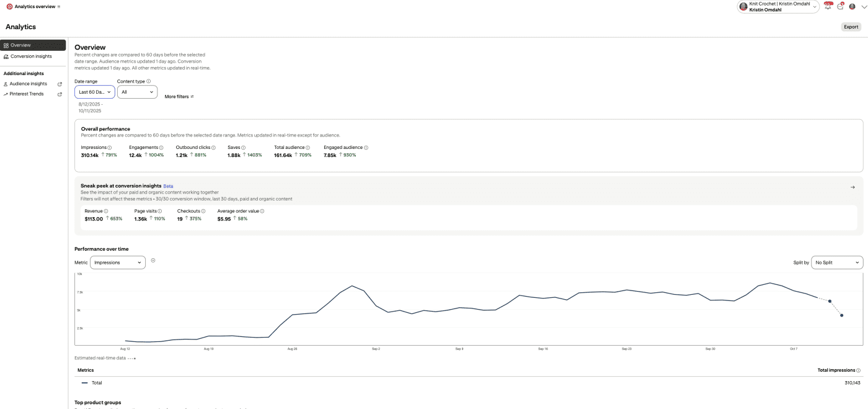
Task: Click the info icon beside Outbound clicks
Action: click(x=213, y=148)
